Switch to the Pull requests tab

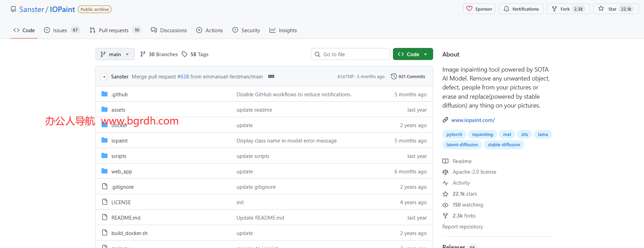(114, 30)
